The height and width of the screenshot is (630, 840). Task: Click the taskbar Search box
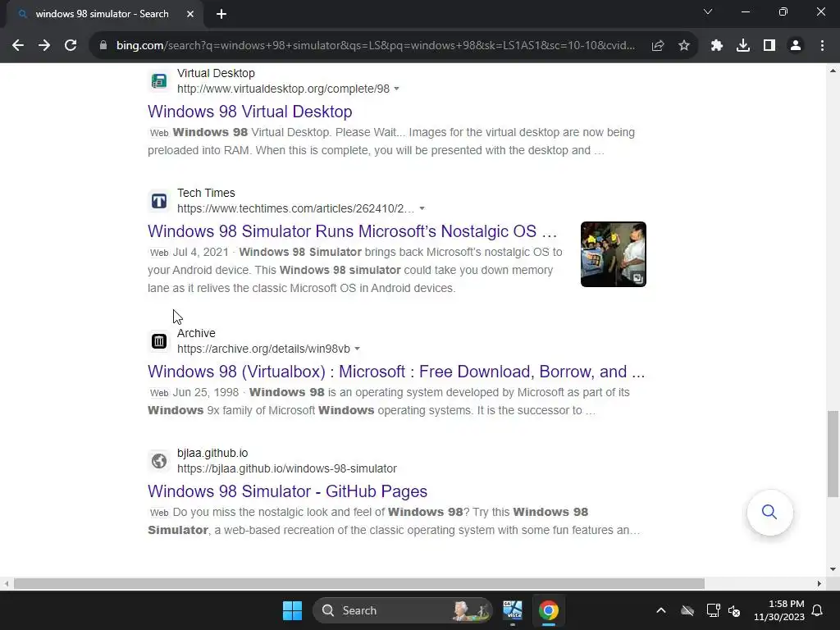[402, 610]
